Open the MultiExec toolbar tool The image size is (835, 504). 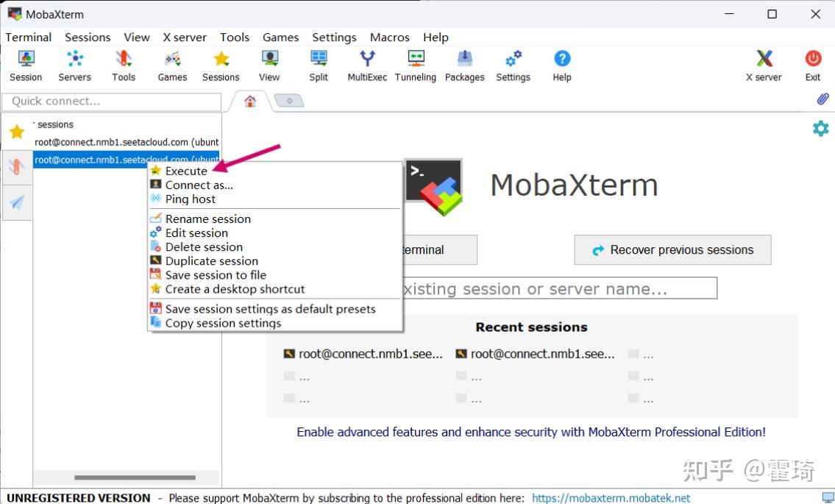pos(366,65)
